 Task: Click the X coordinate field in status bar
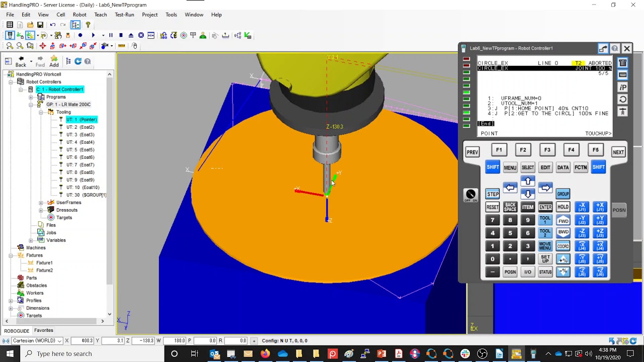(x=83, y=341)
